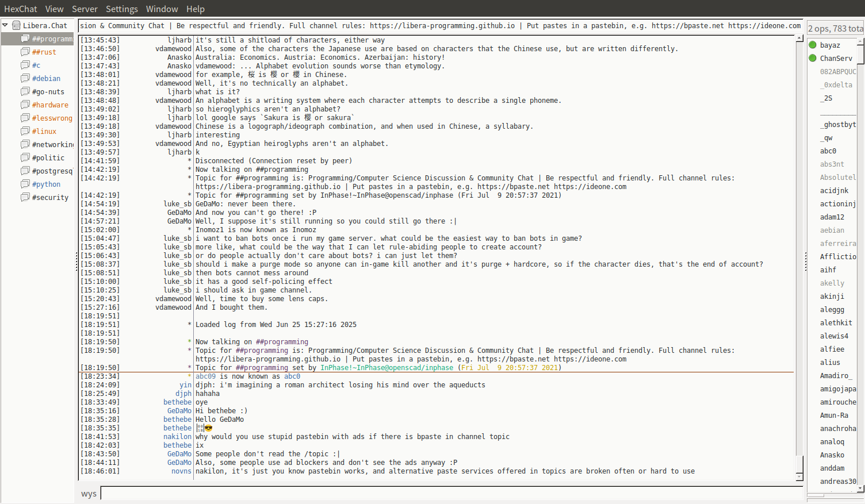Switch to the #go-nuts channel
The image size is (865, 504).
tap(48, 91)
